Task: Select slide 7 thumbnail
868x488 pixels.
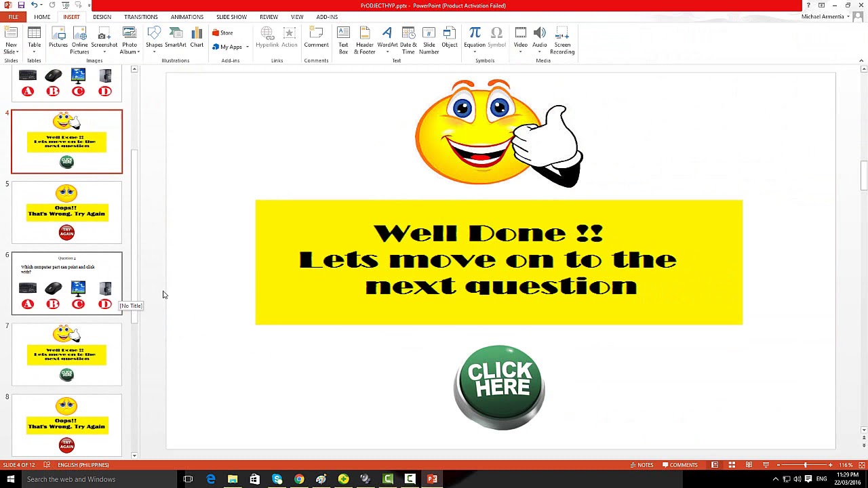Action: pyautogui.click(x=66, y=354)
